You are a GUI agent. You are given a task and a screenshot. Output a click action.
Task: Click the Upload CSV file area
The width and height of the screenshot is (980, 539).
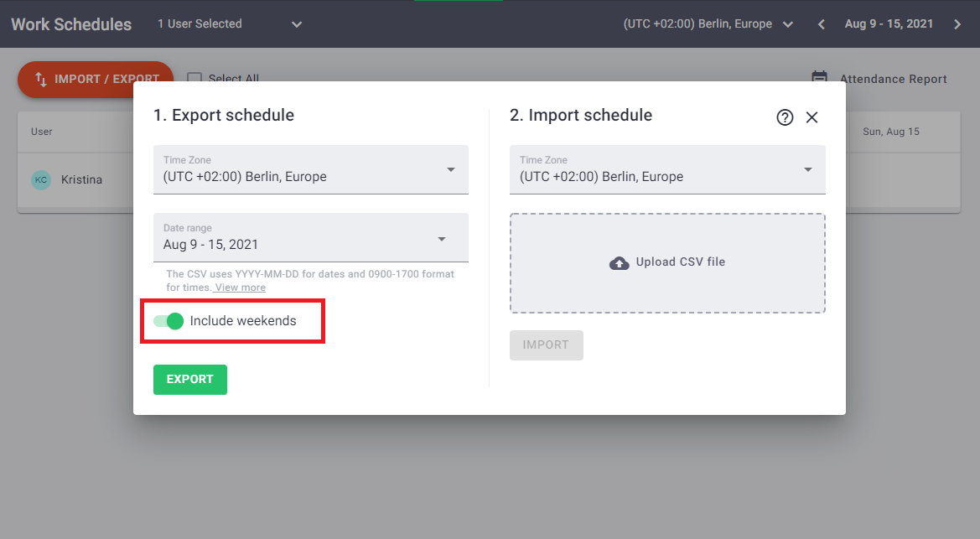[x=667, y=262]
